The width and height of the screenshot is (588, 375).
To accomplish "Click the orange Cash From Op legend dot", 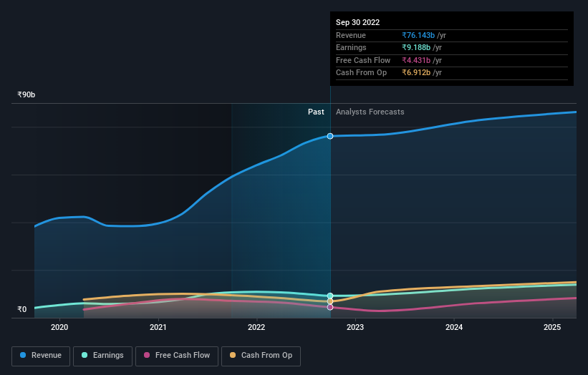I will coord(233,355).
